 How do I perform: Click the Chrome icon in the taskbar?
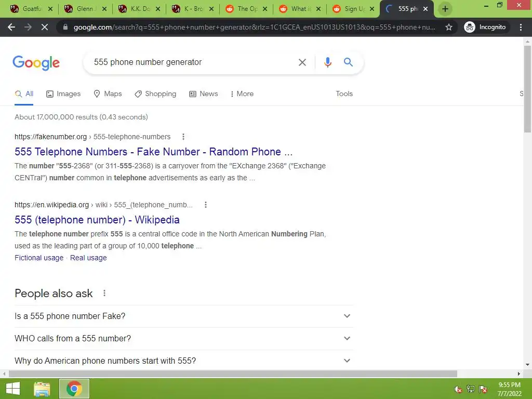pyautogui.click(x=74, y=389)
